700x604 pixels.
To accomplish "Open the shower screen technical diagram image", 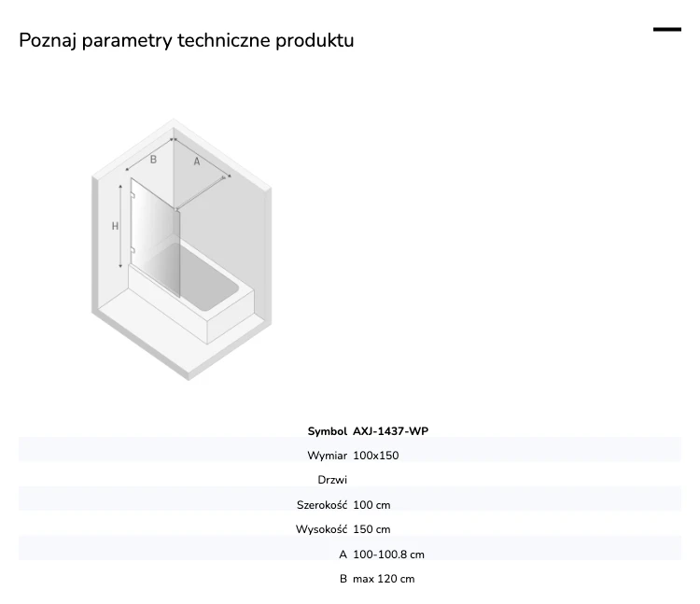I will coord(181,249).
